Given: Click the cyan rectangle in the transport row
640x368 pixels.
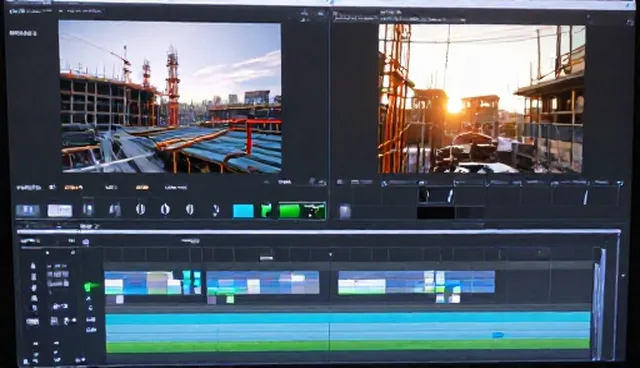Looking at the screenshot, I should 243,211.
